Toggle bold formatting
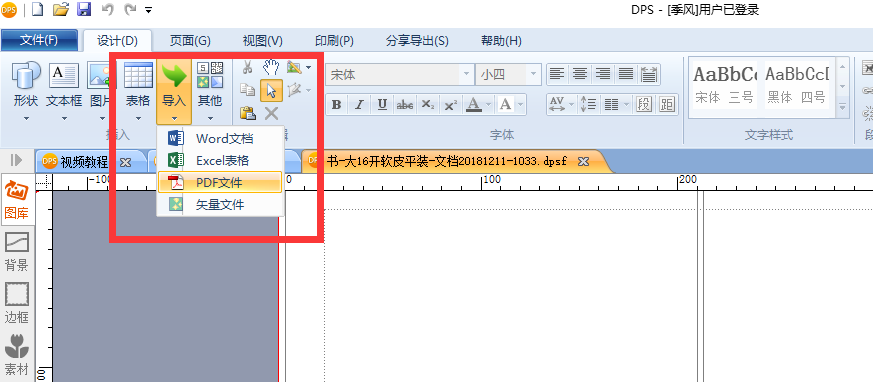The width and height of the screenshot is (873, 382). [336, 104]
